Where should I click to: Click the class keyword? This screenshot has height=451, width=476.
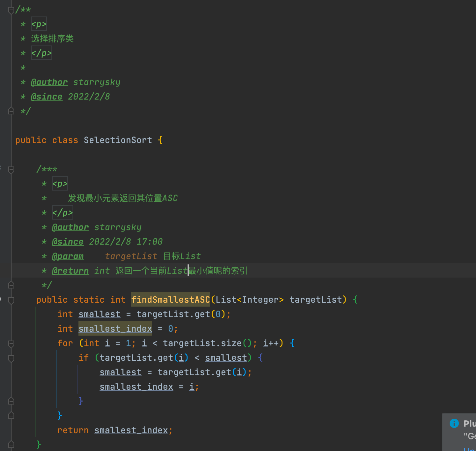click(x=65, y=140)
